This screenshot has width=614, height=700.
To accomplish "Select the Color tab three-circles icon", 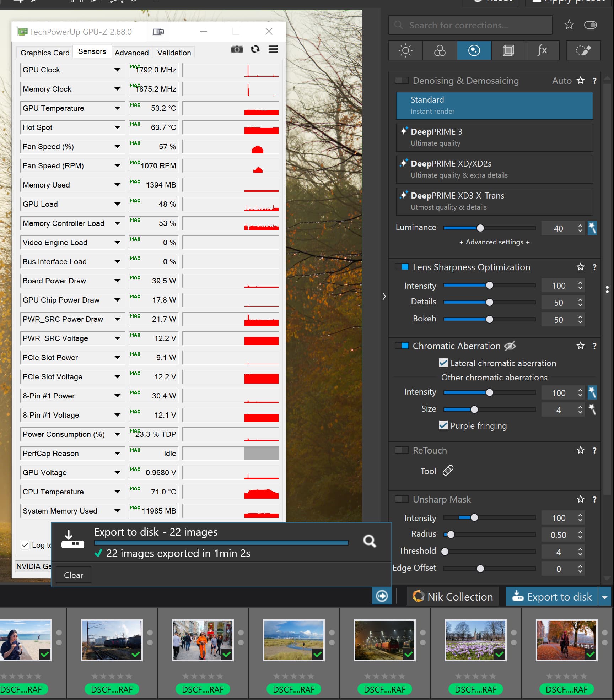I will [440, 50].
